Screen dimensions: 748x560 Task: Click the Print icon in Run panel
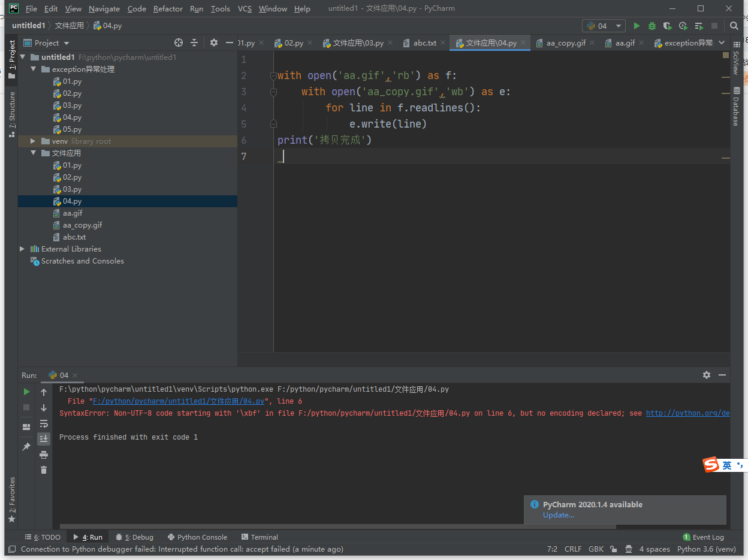[x=44, y=455]
